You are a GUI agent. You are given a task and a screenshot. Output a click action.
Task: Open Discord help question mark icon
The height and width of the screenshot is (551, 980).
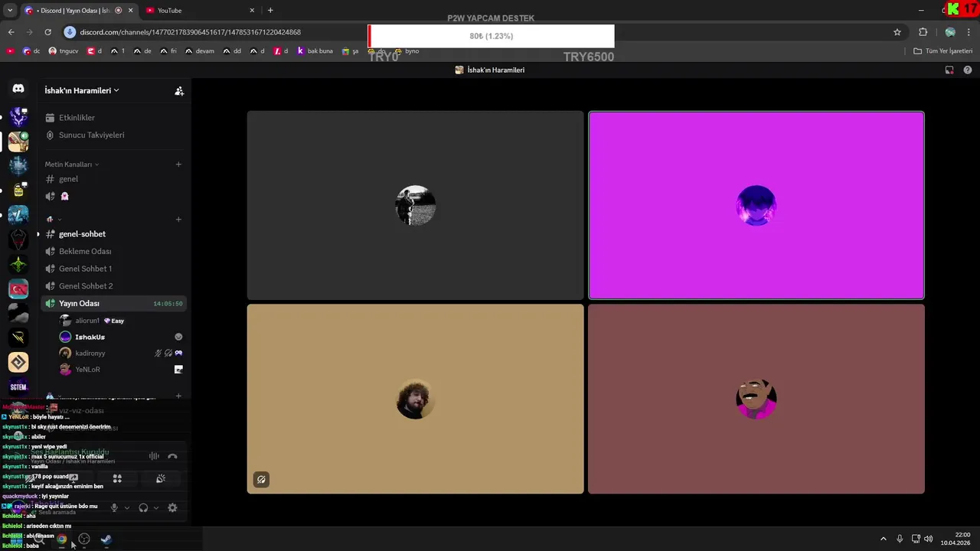968,70
